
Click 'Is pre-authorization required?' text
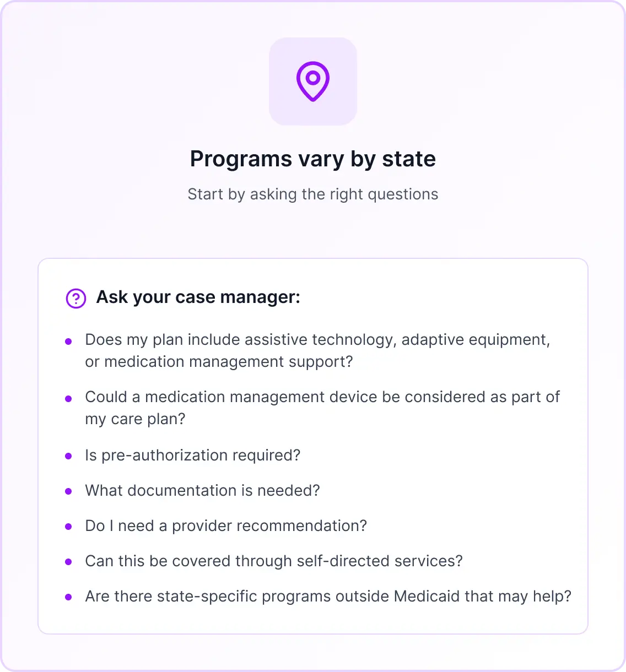click(193, 456)
